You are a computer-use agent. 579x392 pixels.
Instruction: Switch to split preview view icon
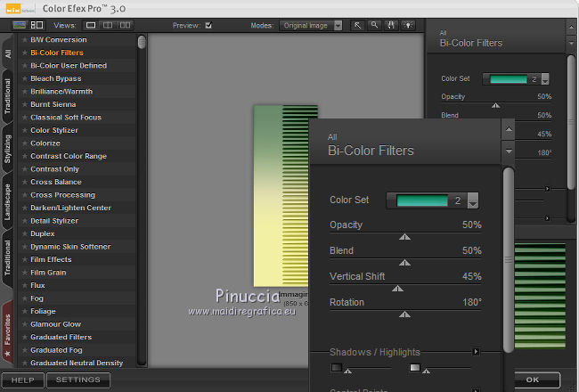(109, 26)
